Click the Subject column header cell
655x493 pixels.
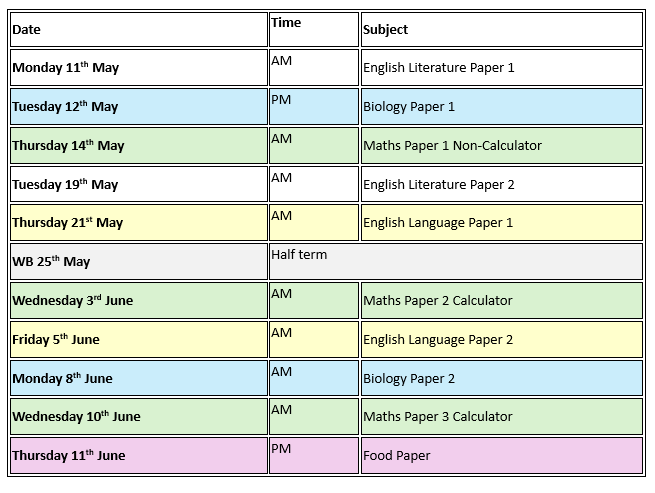(x=500, y=29)
